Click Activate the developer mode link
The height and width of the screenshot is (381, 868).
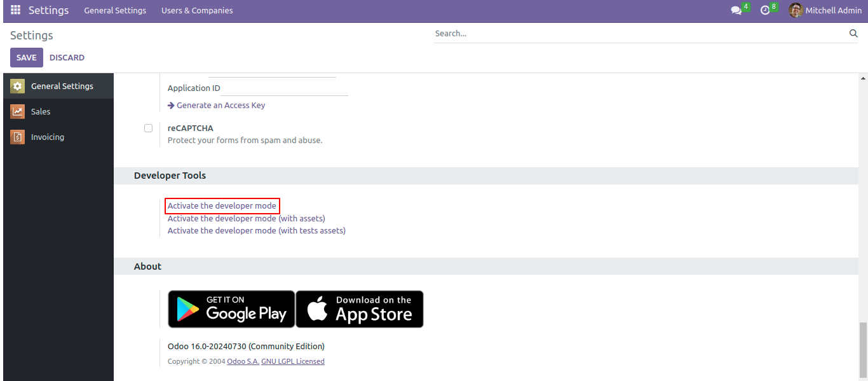coord(222,206)
